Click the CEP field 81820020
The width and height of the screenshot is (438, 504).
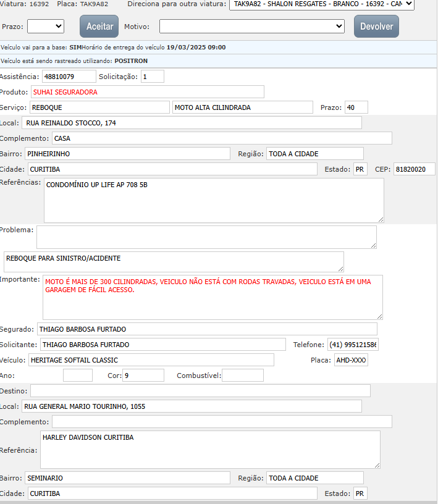click(x=414, y=169)
